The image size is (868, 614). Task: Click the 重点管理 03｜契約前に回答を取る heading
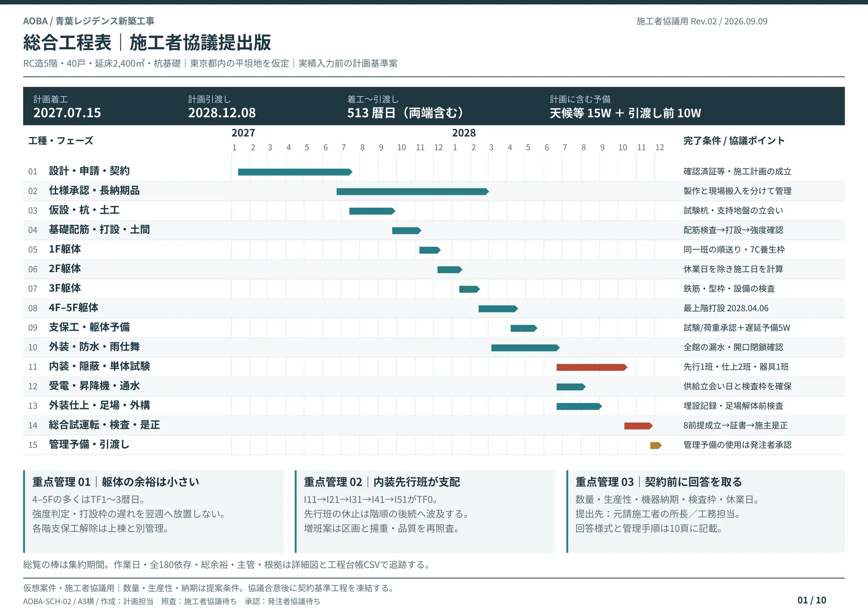(x=659, y=482)
